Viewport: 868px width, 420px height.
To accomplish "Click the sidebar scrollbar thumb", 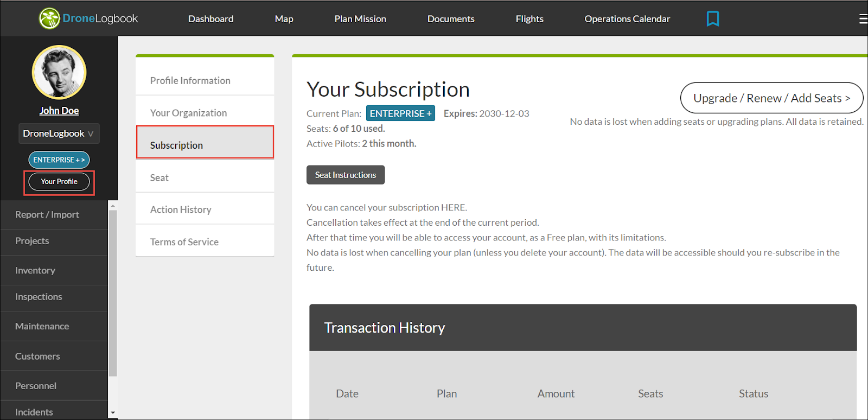I will (113, 293).
